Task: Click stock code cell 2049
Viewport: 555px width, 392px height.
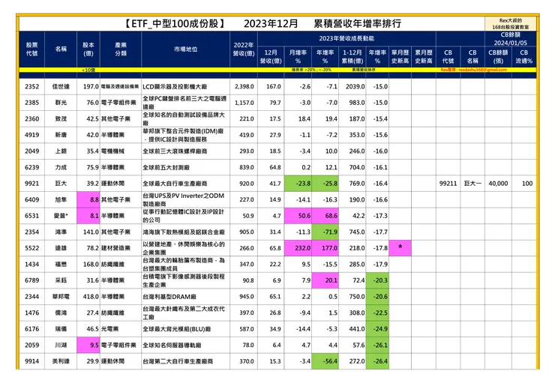Action: pyautogui.click(x=31, y=151)
